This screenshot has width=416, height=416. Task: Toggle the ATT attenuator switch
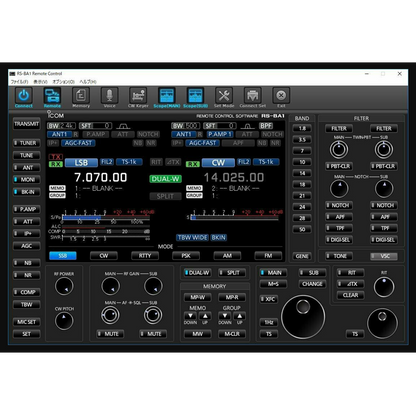point(26,222)
